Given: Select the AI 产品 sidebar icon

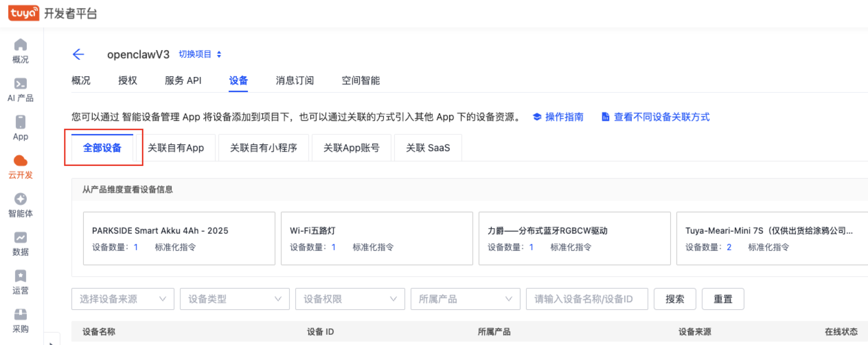Looking at the screenshot, I should coord(21,89).
